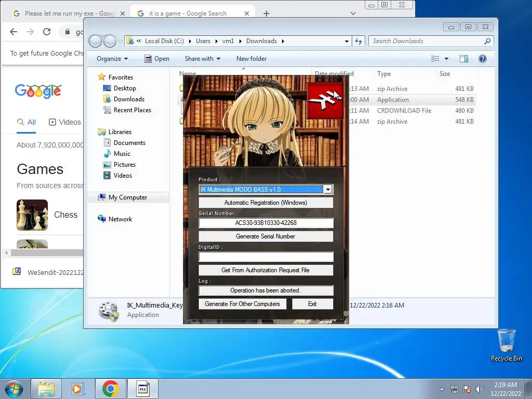Open Chrome tab search chevron
The width and height of the screenshot is (532, 399).
point(353,14)
